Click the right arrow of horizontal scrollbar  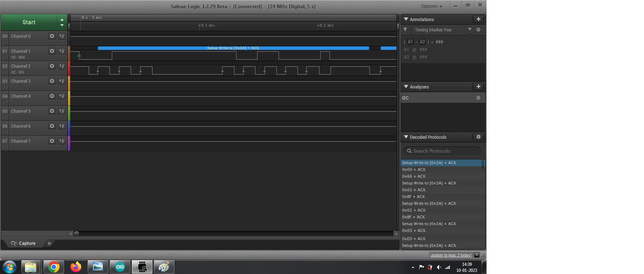coord(396,234)
